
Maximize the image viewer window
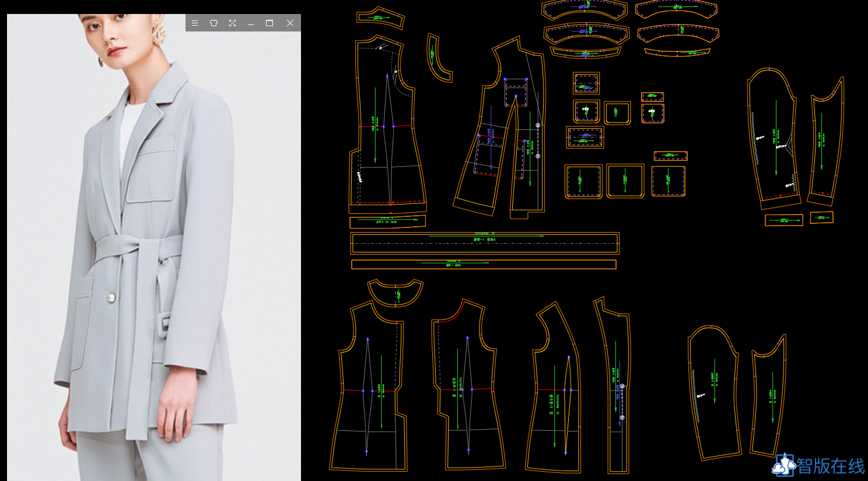[269, 23]
